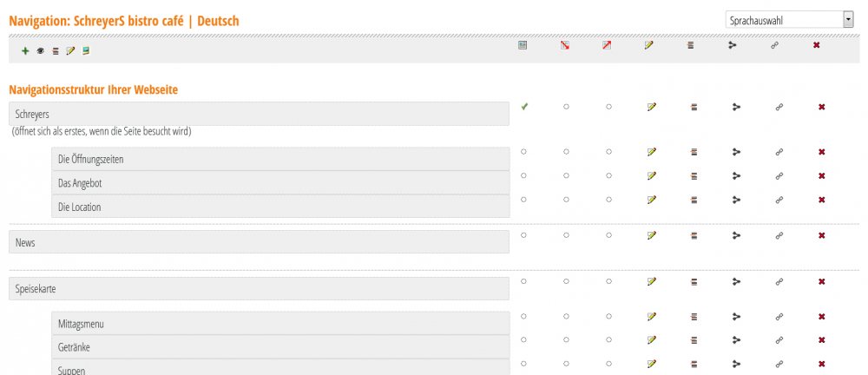Screen dimensions: 868x375
Task: Edit the Mittagsmenu entry with pencil icon
Action: coord(652,317)
